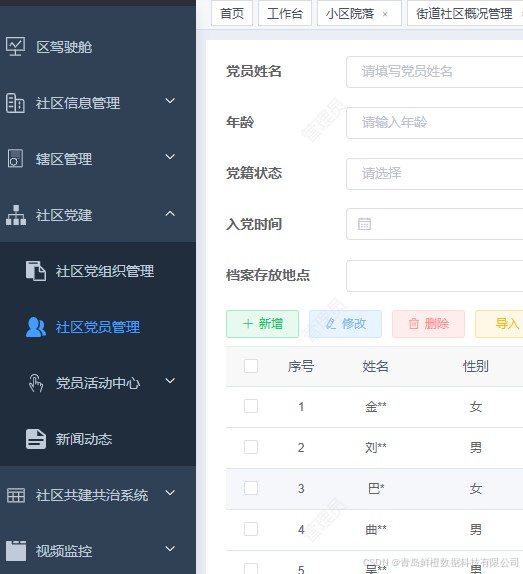Click the red 删除 button

pos(429,324)
